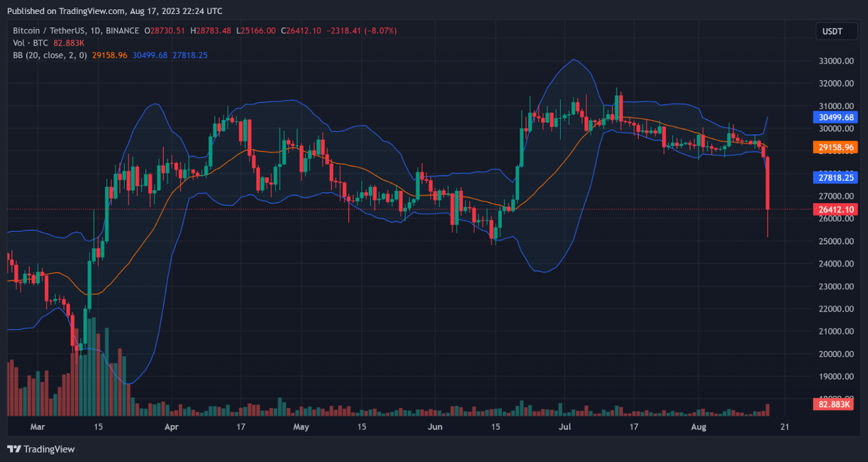Select the Jul marker on time axis
The image size is (868, 462).
565,427
